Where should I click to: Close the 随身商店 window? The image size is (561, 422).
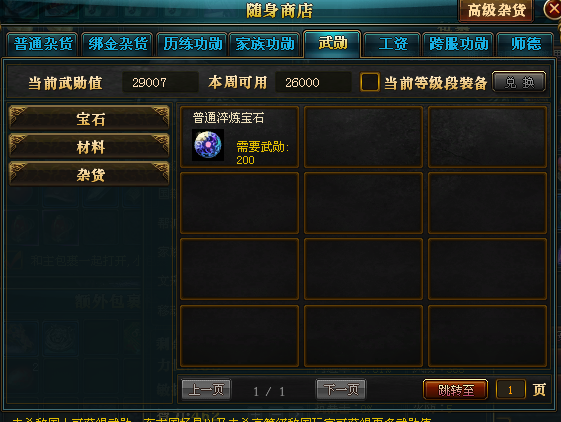click(552, 9)
